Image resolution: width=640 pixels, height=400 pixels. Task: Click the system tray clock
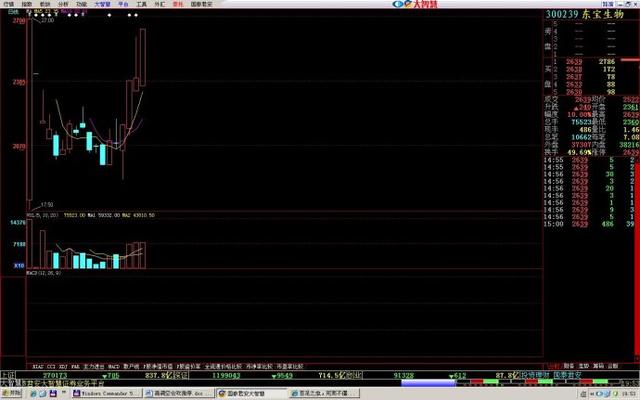coord(629,394)
